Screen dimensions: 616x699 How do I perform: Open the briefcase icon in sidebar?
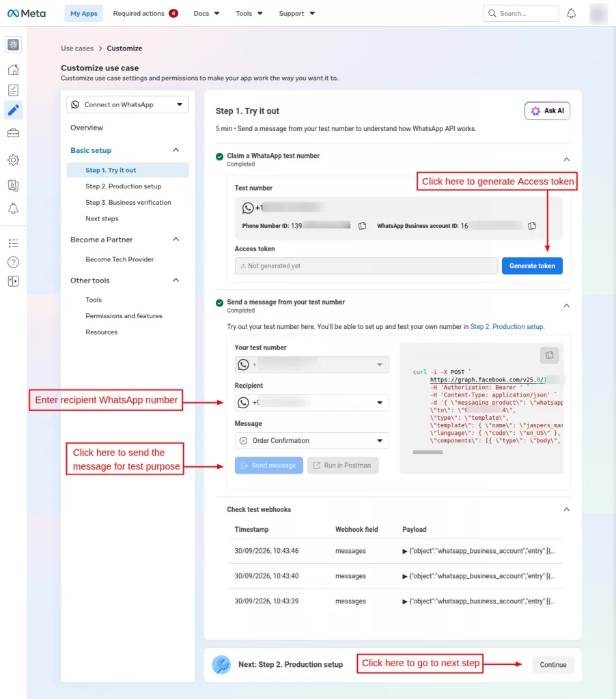click(14, 133)
